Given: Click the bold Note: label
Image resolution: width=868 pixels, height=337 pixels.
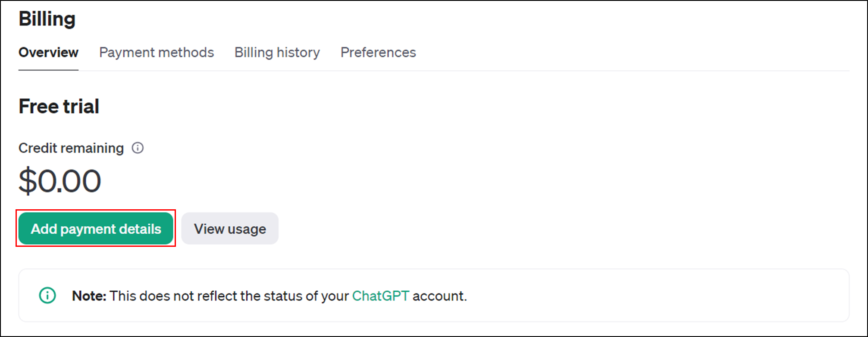Looking at the screenshot, I should [89, 296].
